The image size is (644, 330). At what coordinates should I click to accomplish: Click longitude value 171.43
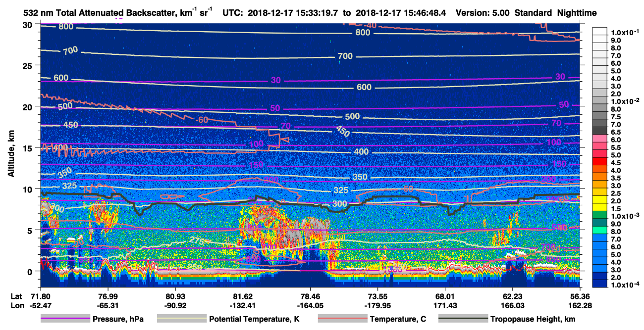point(445,306)
